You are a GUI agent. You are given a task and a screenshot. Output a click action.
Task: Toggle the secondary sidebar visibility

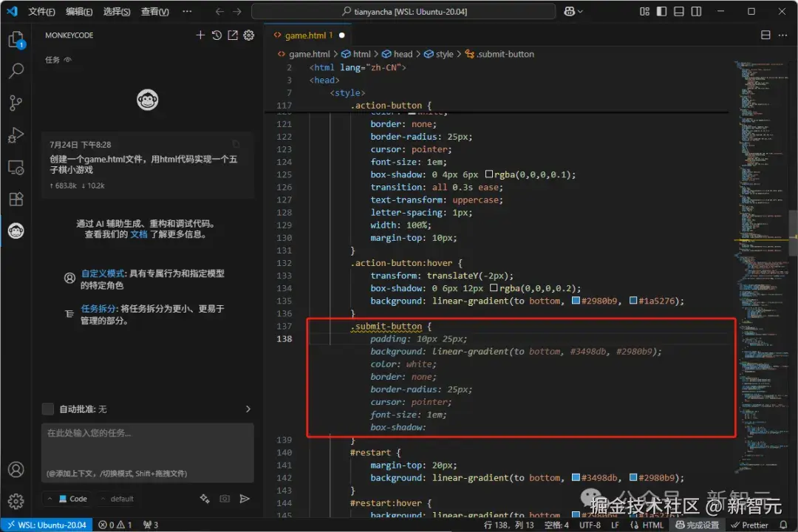[696, 11]
